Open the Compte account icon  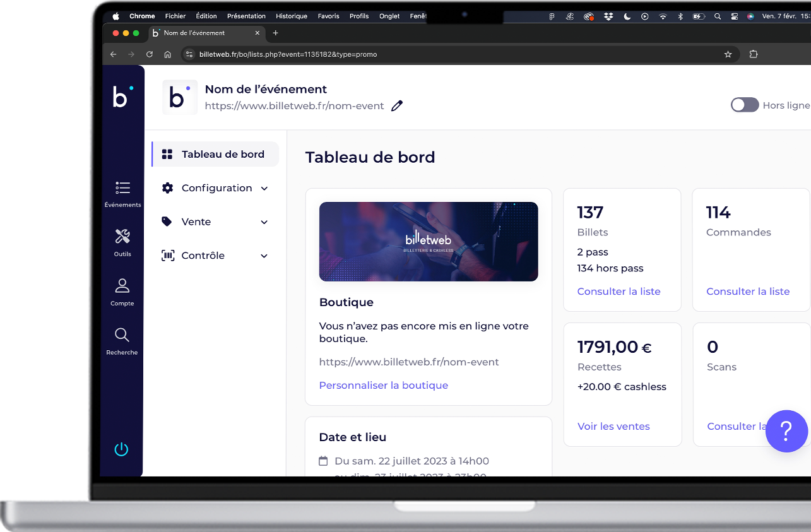point(122,287)
